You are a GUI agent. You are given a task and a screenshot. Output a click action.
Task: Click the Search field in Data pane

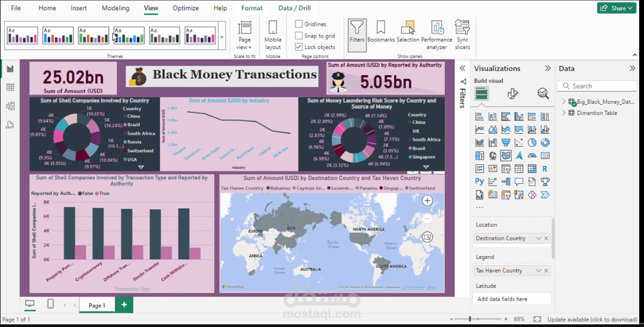tap(597, 86)
